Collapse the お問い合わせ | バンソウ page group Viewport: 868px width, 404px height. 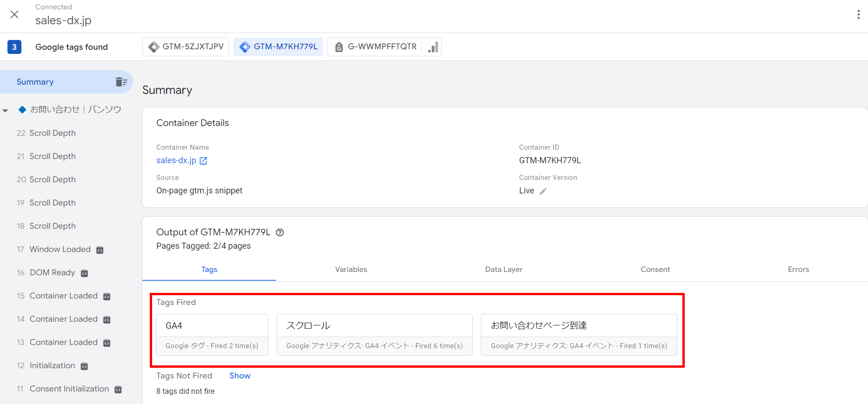click(x=6, y=110)
